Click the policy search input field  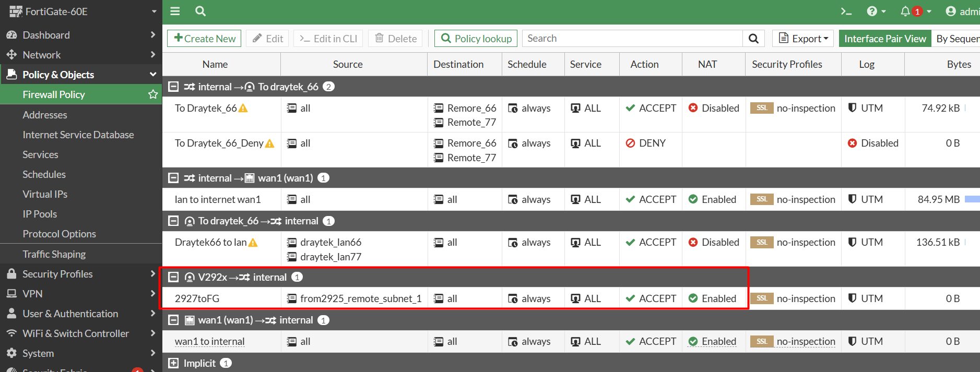[x=632, y=39]
